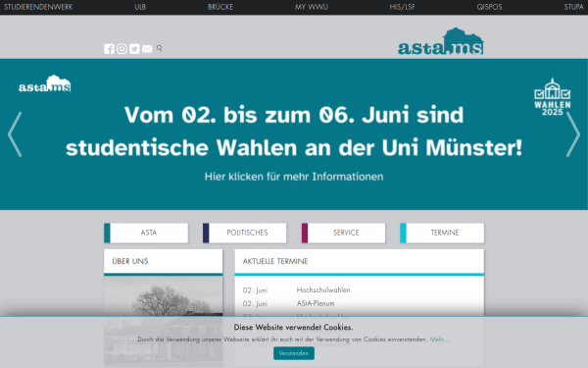Open the 'Mehr...' cookie info link

pos(439,340)
